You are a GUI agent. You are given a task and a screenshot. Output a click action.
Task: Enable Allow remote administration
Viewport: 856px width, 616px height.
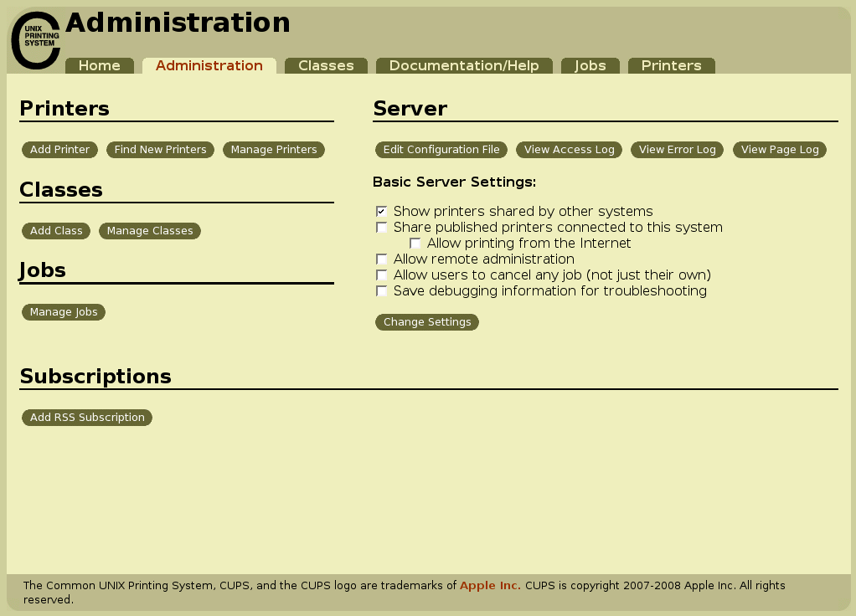[382, 259]
